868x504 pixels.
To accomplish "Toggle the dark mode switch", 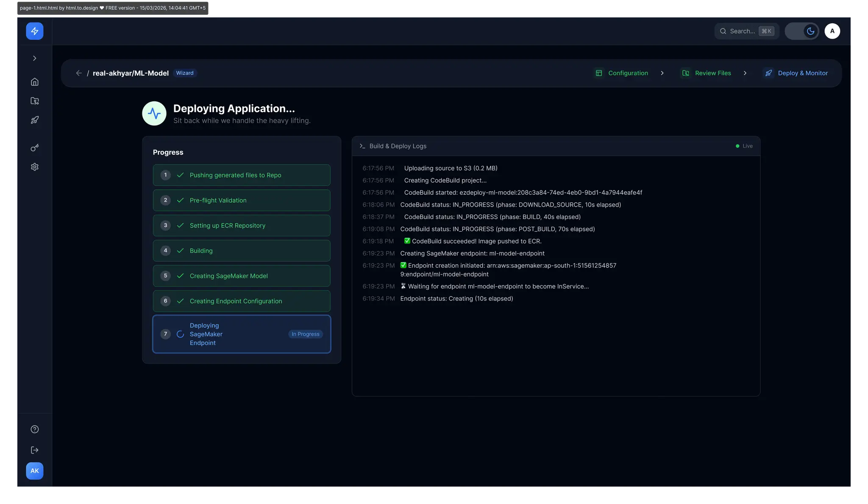I will (x=802, y=31).
